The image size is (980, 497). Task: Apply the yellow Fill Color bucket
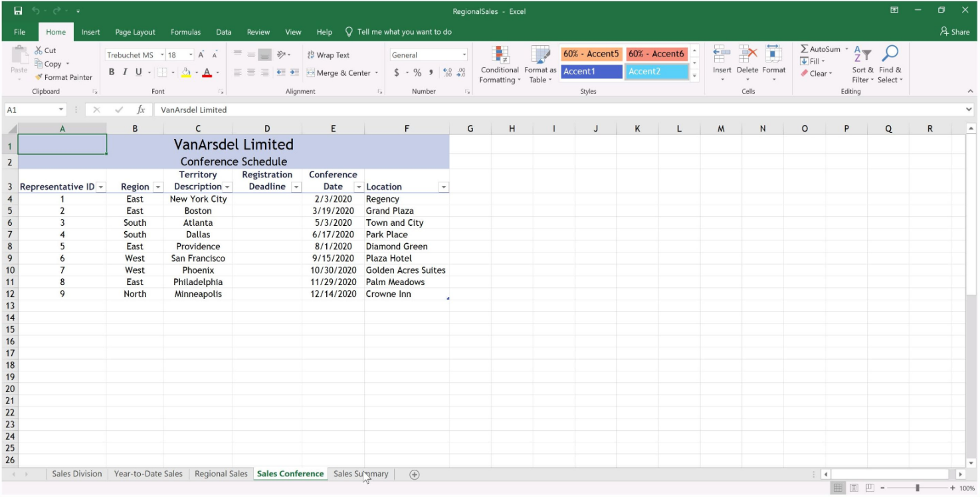(186, 72)
